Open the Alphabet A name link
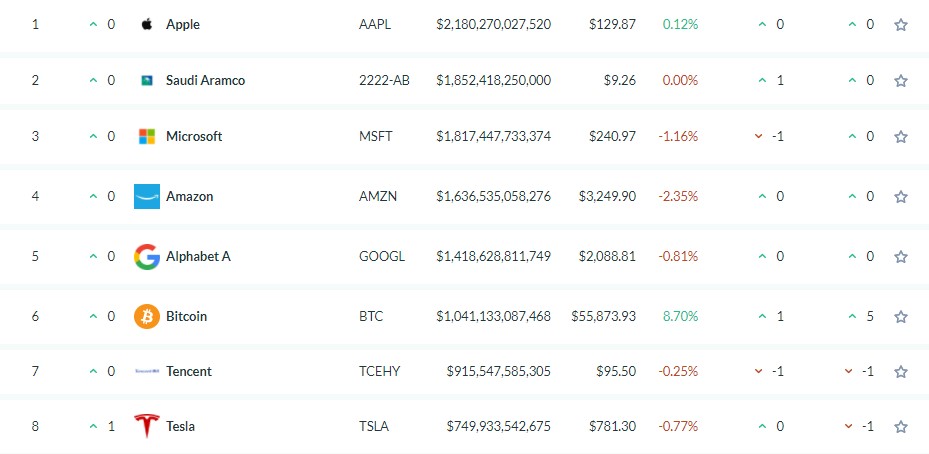 pyautogui.click(x=198, y=257)
